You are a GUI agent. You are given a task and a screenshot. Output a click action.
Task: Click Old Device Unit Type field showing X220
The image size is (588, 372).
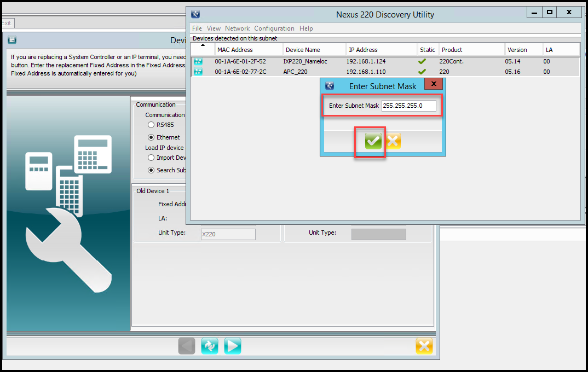pyautogui.click(x=228, y=234)
